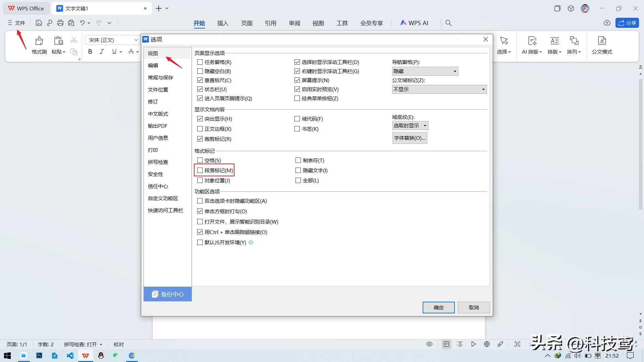Enable eye protection mode in status bar
Image resolution: width=644 pixels, height=362 pixels.
coord(429,344)
